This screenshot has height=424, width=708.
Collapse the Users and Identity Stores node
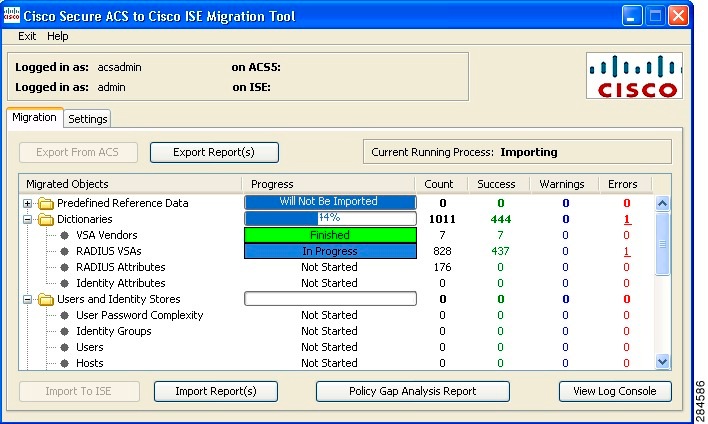[28, 299]
